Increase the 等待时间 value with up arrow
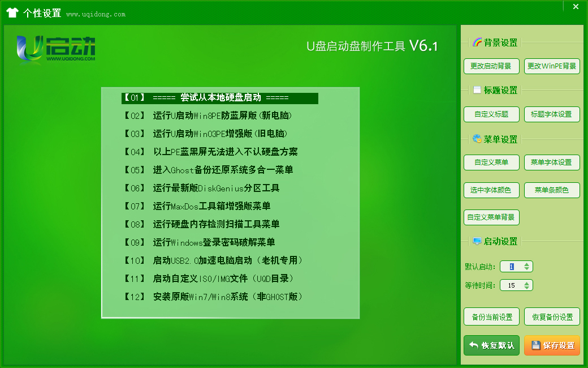Image resolution: width=588 pixels, height=368 pixels. coord(527,283)
